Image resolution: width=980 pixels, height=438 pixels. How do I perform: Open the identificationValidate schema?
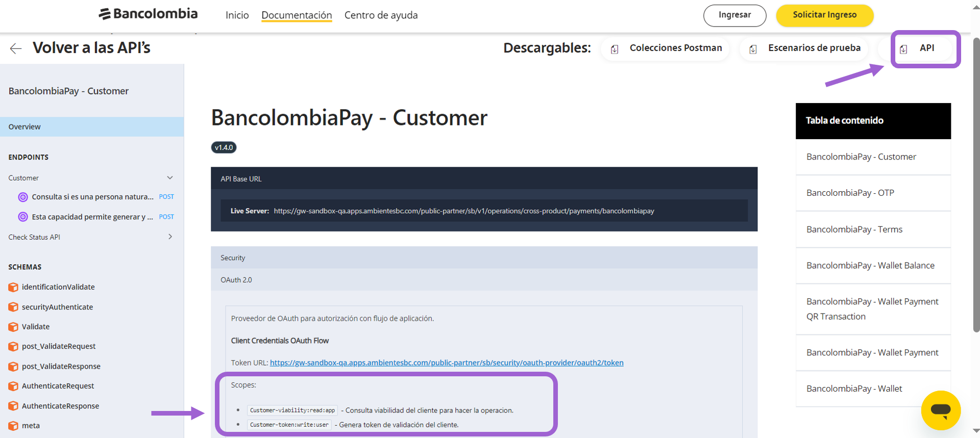click(x=58, y=287)
